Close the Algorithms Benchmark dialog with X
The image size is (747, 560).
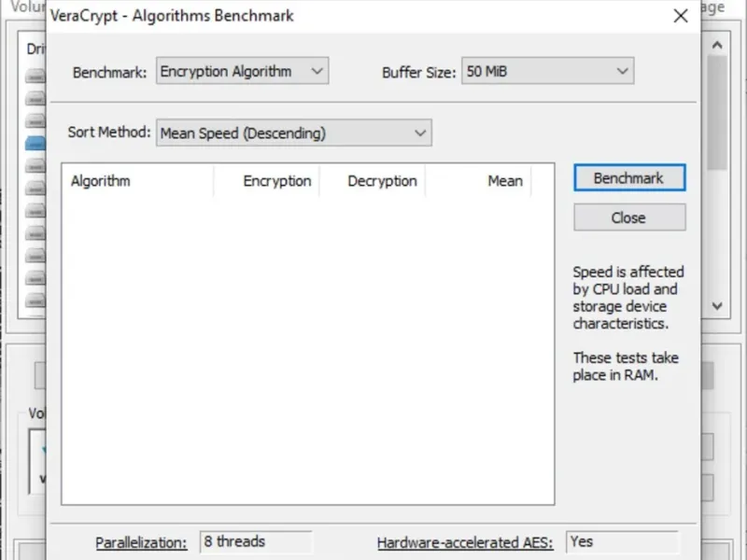(x=681, y=16)
